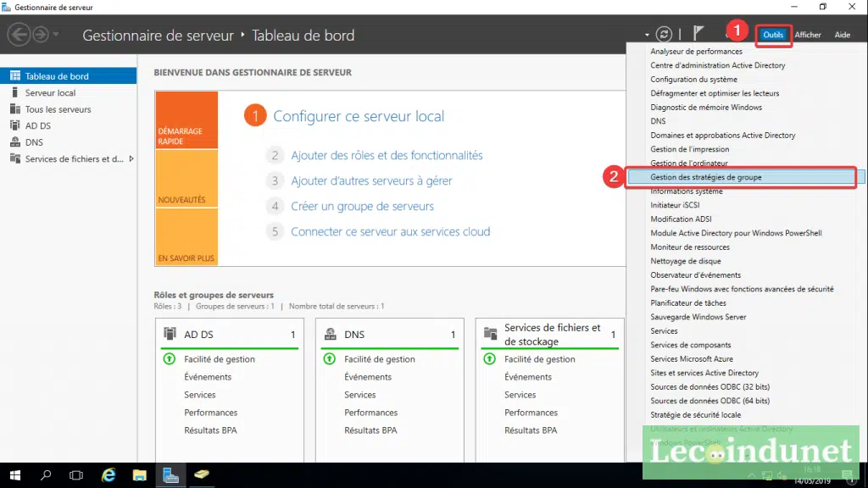Open Performances in file services tile
The image size is (868, 488).
point(531,413)
